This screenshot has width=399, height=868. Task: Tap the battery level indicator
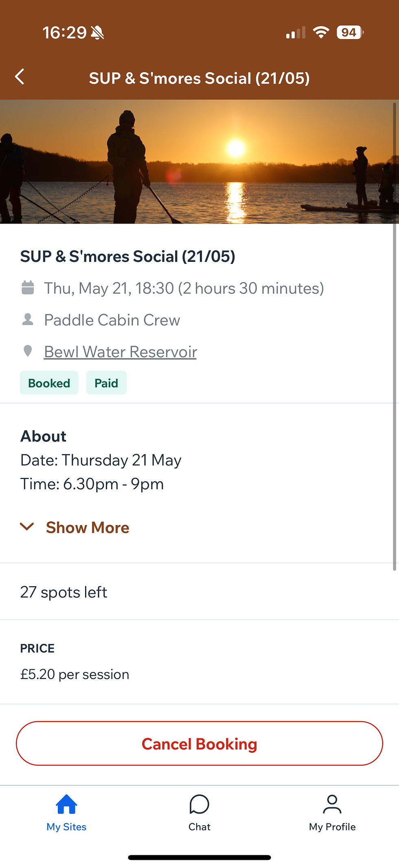[349, 33]
